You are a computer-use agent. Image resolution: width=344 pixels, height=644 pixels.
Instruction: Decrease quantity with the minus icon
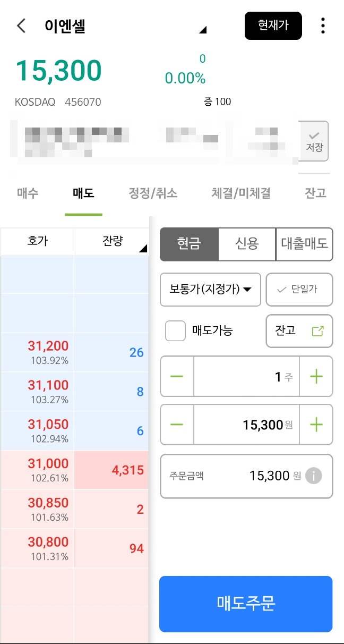coord(177,377)
